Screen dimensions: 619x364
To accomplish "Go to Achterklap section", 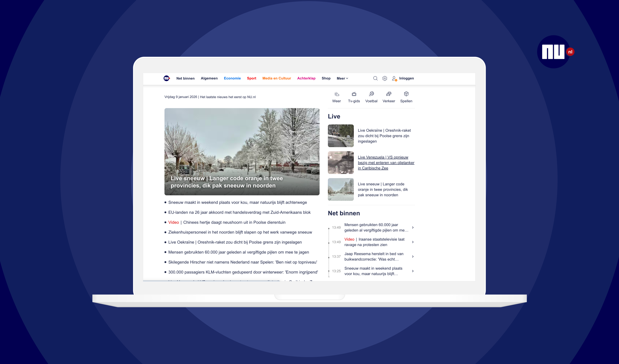I will pos(306,78).
